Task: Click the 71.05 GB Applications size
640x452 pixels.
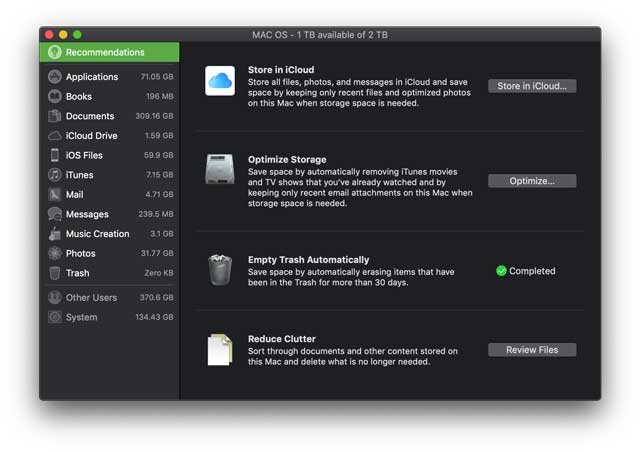Action: tap(157, 77)
